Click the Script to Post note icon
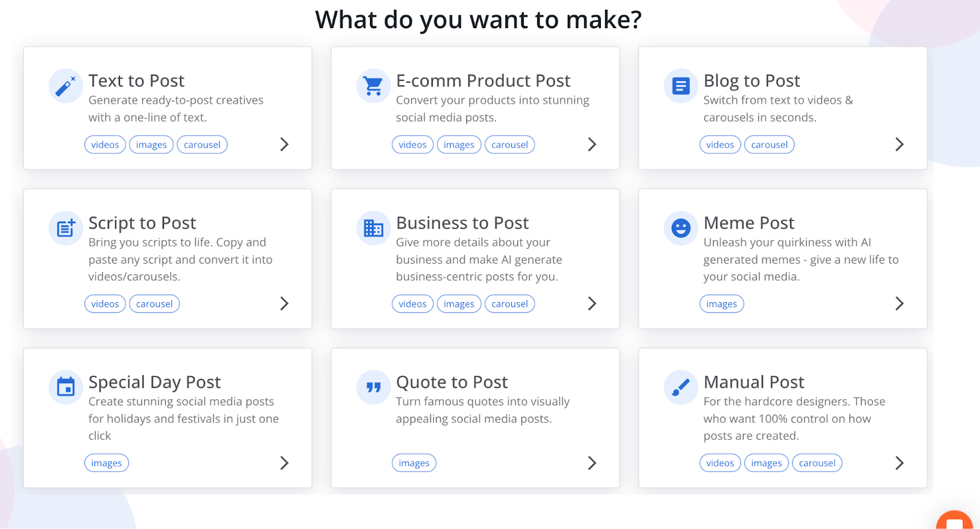 (66, 228)
